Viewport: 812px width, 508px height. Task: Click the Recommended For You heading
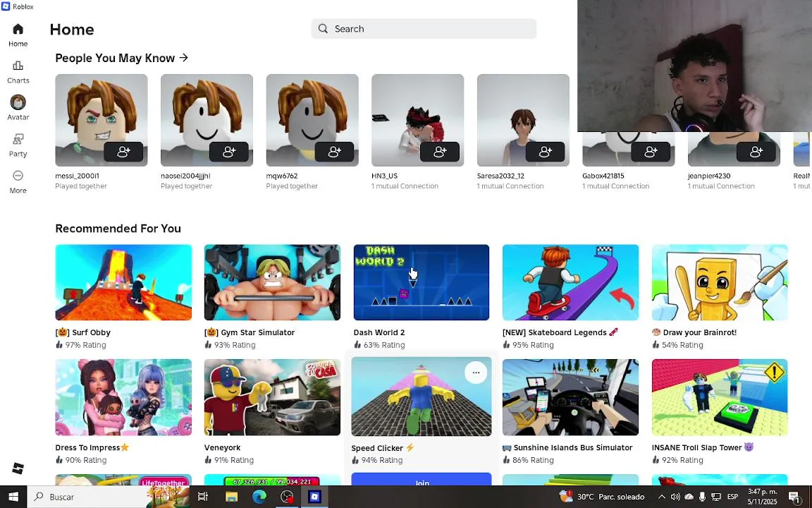(x=118, y=229)
